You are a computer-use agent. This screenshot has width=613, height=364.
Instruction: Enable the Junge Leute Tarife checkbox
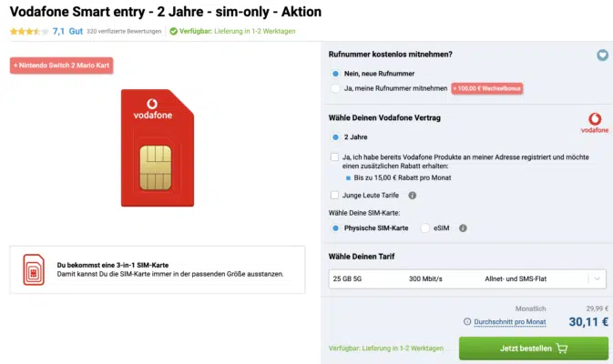pyautogui.click(x=335, y=195)
